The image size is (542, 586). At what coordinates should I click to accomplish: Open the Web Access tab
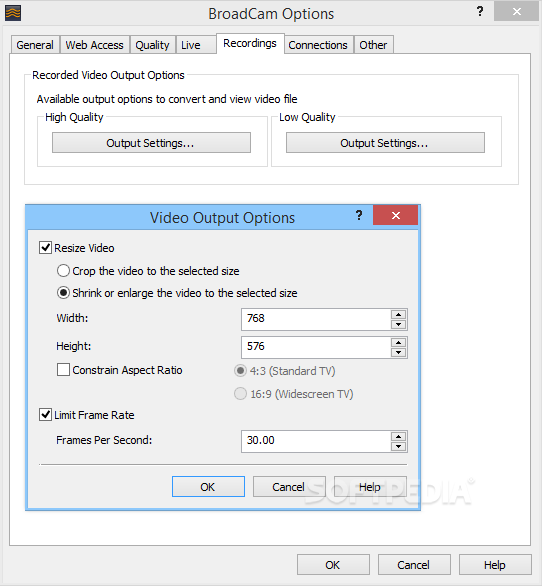point(95,45)
